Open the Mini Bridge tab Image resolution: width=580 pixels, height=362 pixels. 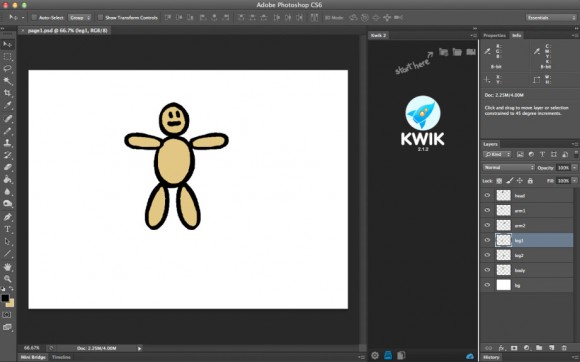[33, 357]
